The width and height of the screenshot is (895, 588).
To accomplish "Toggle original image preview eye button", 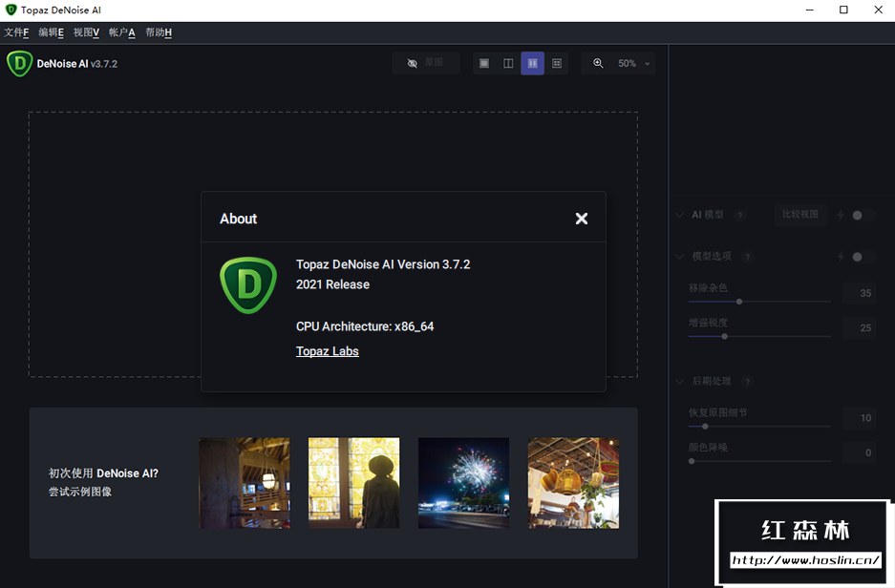I will (425, 63).
